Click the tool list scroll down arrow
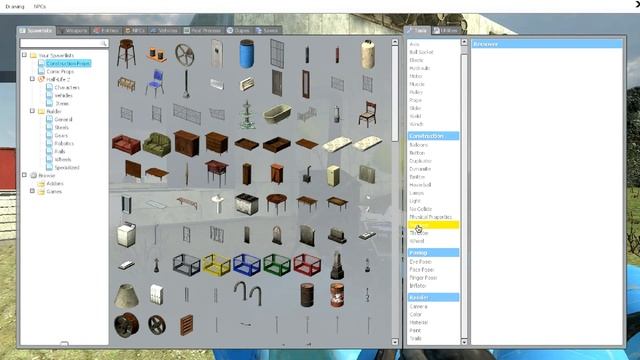 tap(464, 342)
